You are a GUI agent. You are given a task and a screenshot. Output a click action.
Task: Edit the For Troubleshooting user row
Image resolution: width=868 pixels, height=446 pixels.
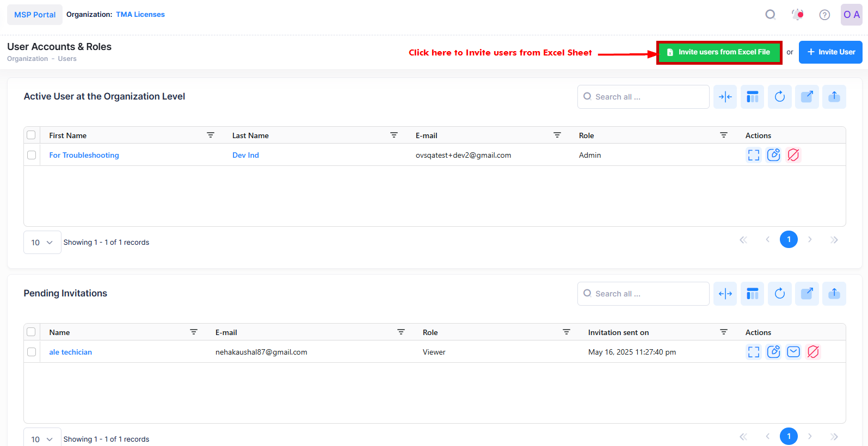(773, 155)
